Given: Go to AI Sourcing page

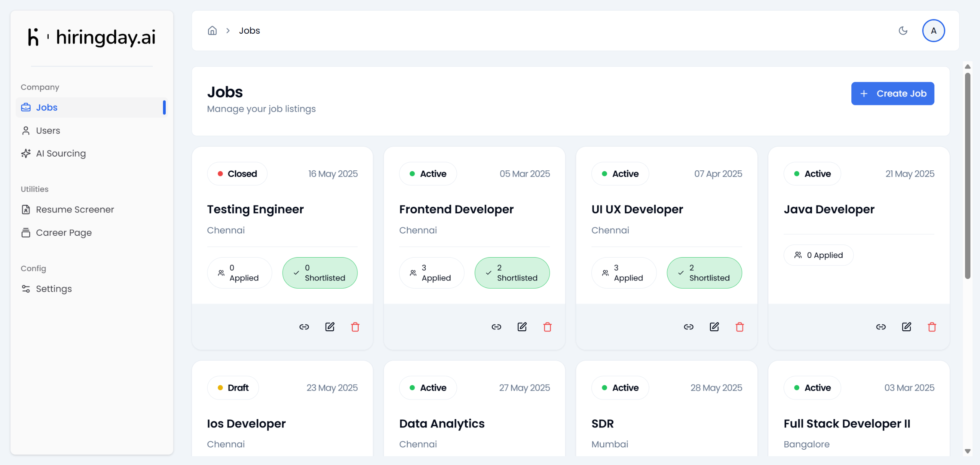Looking at the screenshot, I should click(x=60, y=153).
